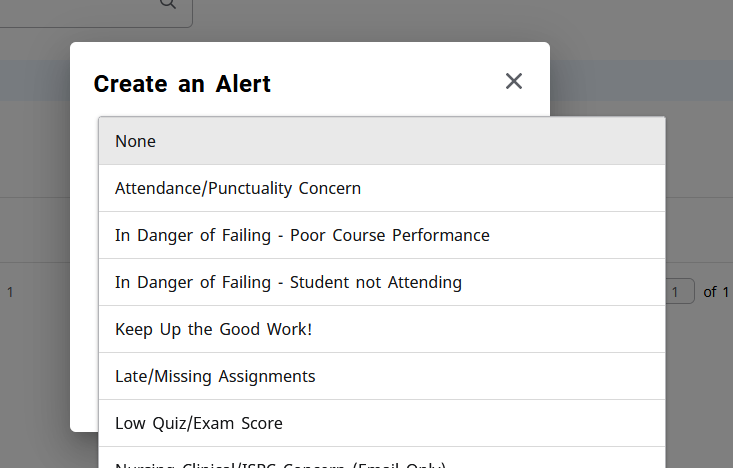Click the Create an Alert heading
The height and width of the screenshot is (468, 733).
click(x=182, y=84)
